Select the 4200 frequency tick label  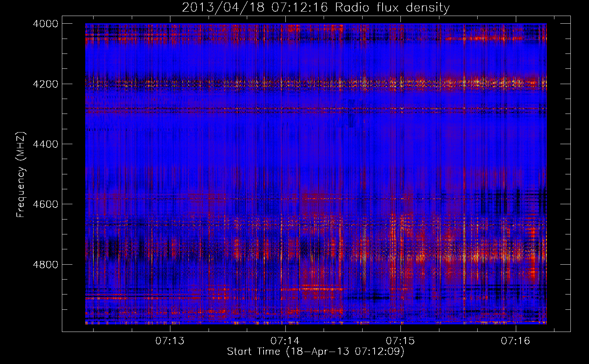46,84
